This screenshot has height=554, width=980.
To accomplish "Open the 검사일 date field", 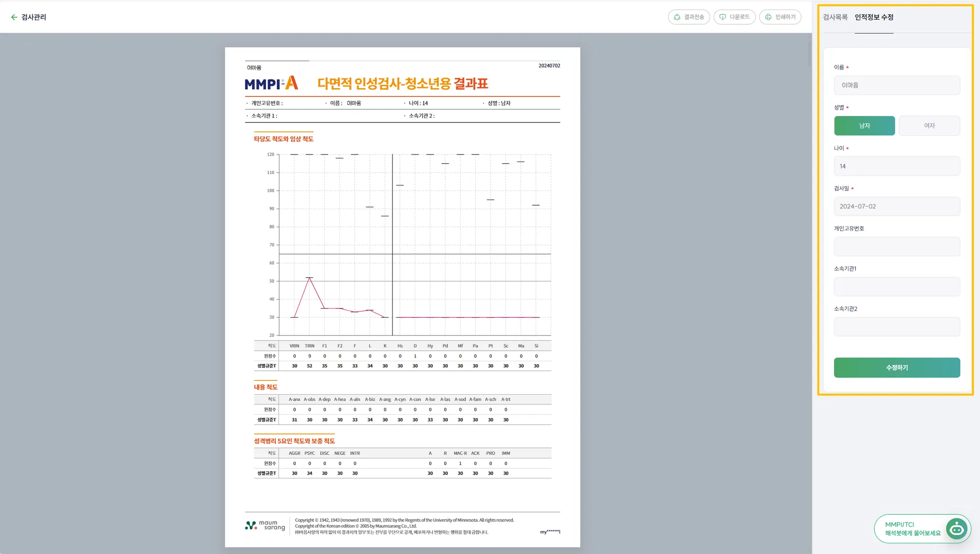I will coord(897,206).
